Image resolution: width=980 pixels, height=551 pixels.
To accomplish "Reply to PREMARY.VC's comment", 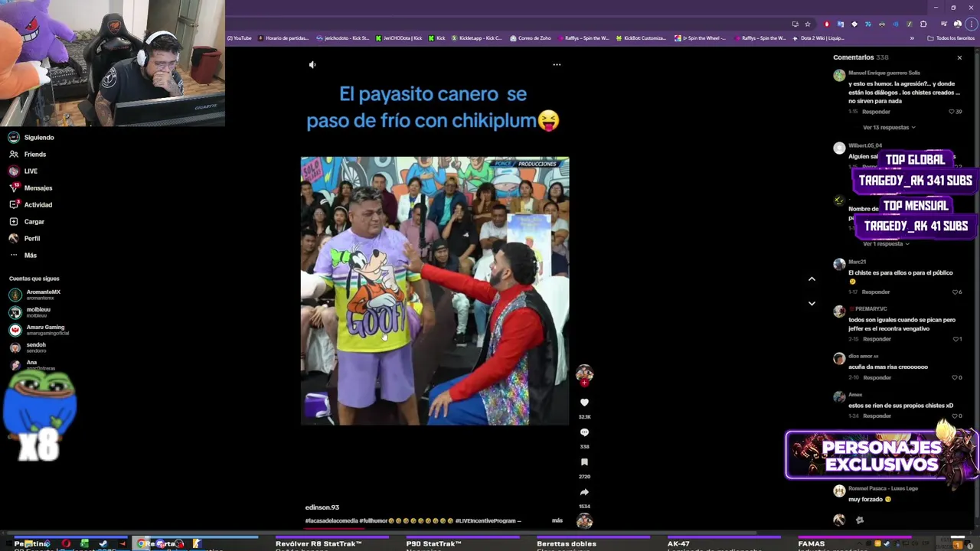I will point(876,339).
